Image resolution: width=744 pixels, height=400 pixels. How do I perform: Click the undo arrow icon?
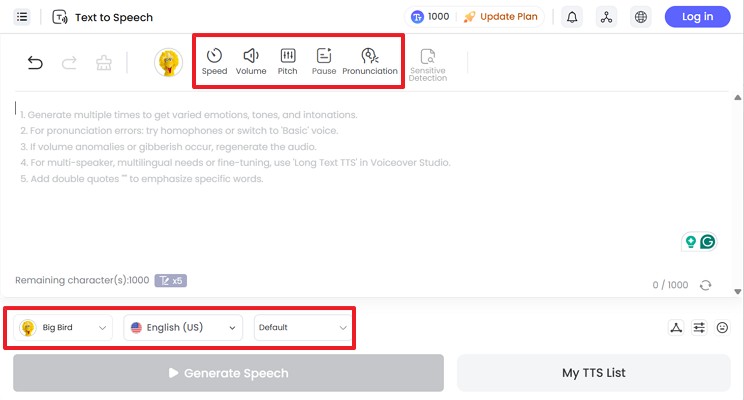pos(35,63)
